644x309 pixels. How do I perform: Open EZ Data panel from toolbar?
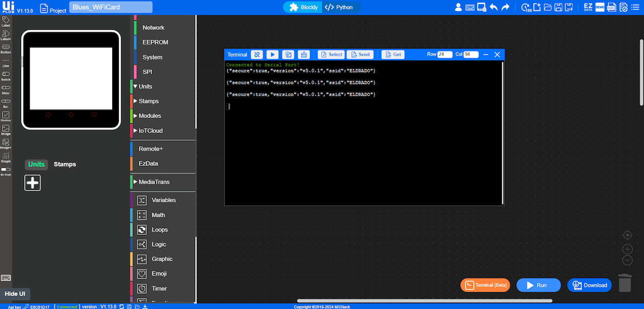(x=588, y=7)
